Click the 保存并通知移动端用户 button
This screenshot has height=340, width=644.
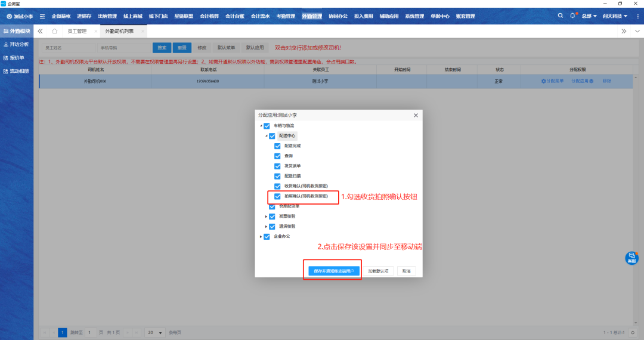coord(333,271)
